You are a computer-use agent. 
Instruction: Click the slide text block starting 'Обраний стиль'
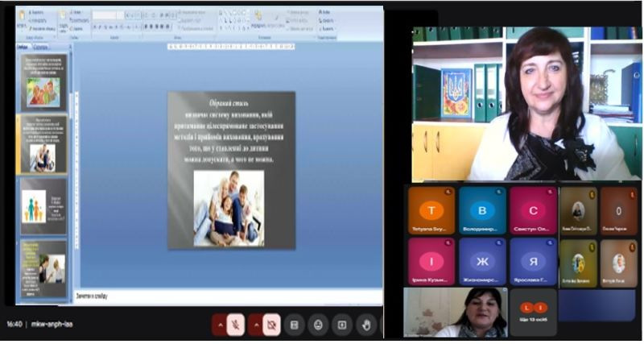(229, 131)
